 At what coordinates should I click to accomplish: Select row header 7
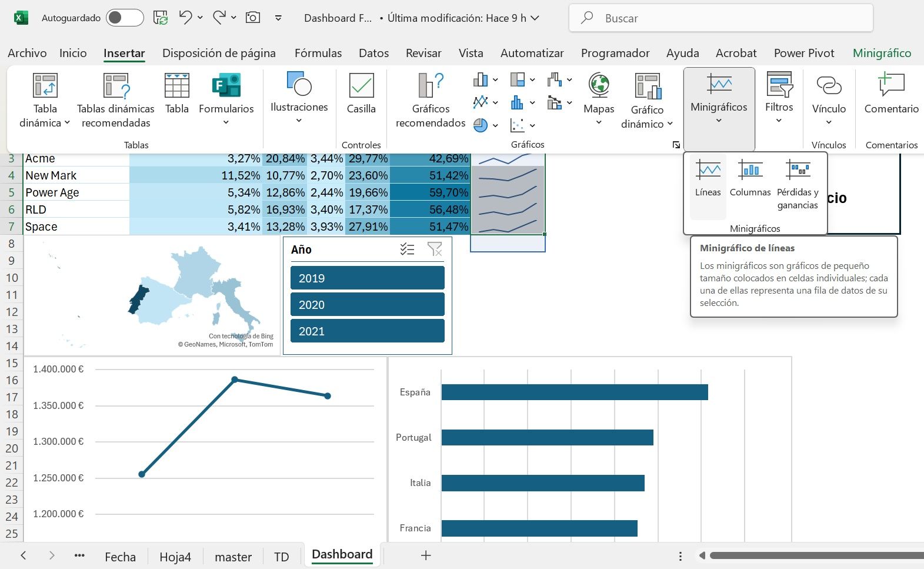(x=11, y=227)
